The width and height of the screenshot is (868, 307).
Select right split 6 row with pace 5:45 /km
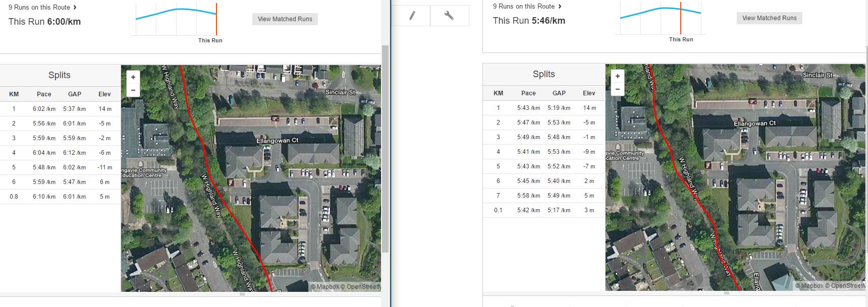(x=544, y=181)
